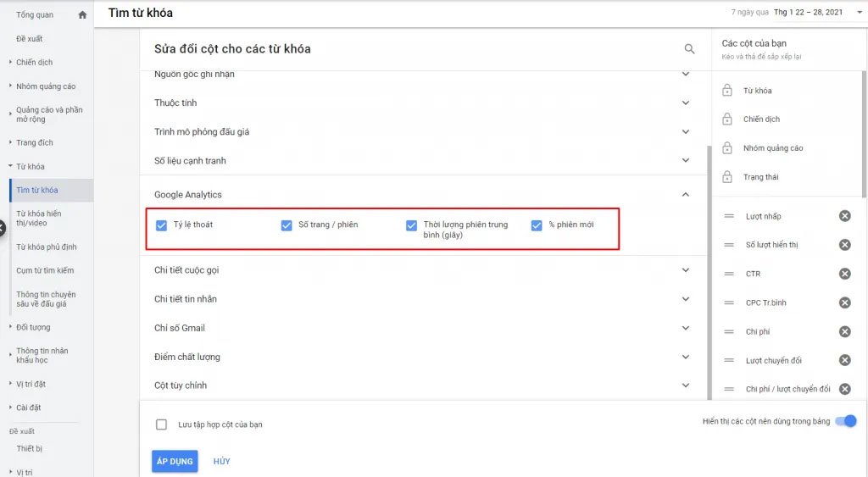
Task: Click the sidebar collapse arrow at left edge
Action: 2,227
